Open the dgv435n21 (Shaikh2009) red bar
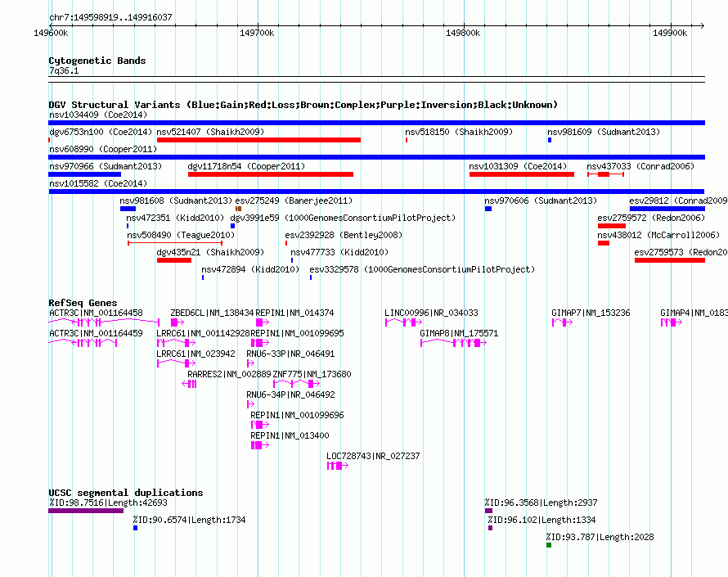This screenshot has width=728, height=577. click(174, 260)
